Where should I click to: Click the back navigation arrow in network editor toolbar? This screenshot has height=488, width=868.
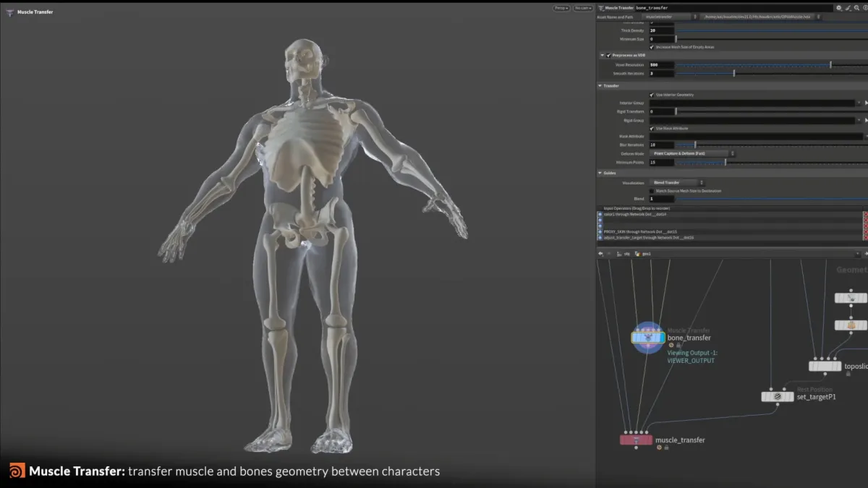601,254
